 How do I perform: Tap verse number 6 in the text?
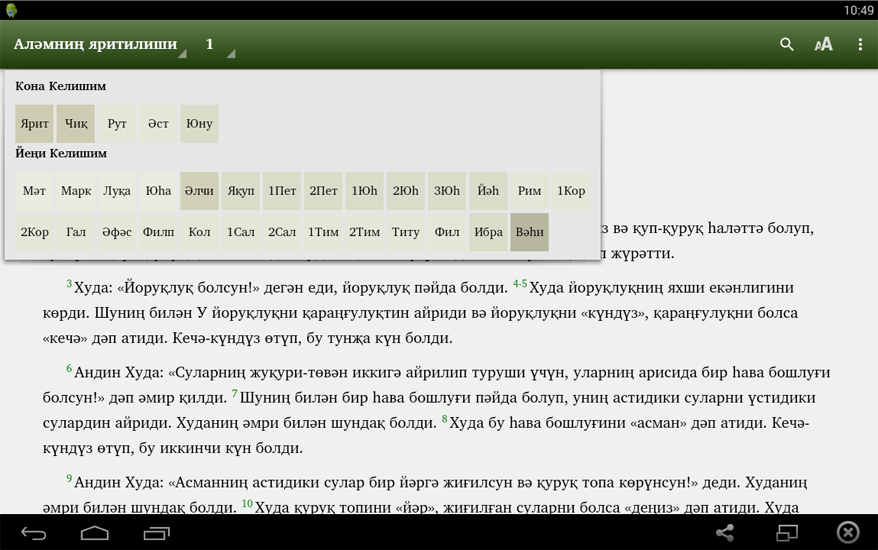[69, 369]
